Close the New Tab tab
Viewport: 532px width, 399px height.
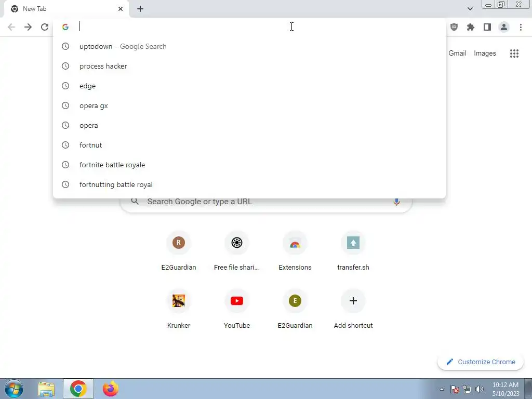coord(121,9)
